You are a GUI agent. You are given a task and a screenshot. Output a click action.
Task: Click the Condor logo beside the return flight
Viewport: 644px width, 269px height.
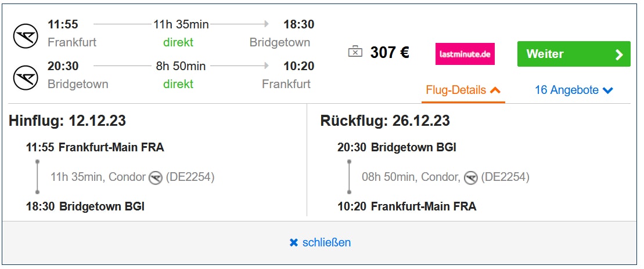point(26,78)
